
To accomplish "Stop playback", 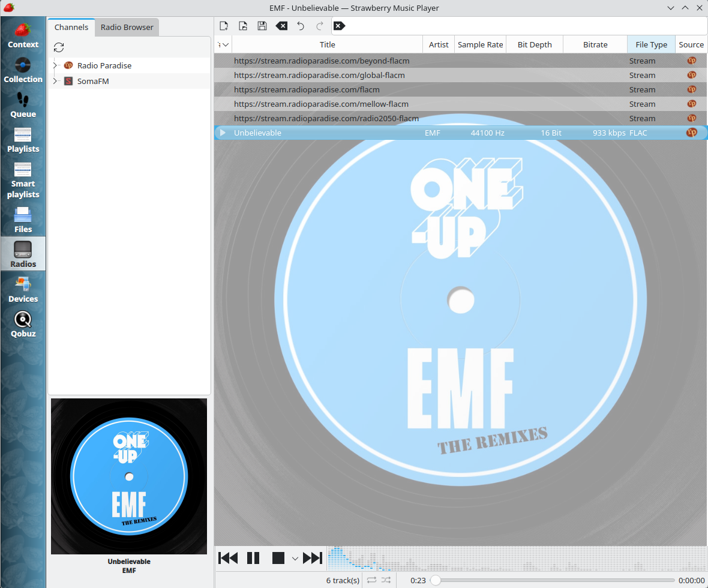I will pyautogui.click(x=278, y=558).
